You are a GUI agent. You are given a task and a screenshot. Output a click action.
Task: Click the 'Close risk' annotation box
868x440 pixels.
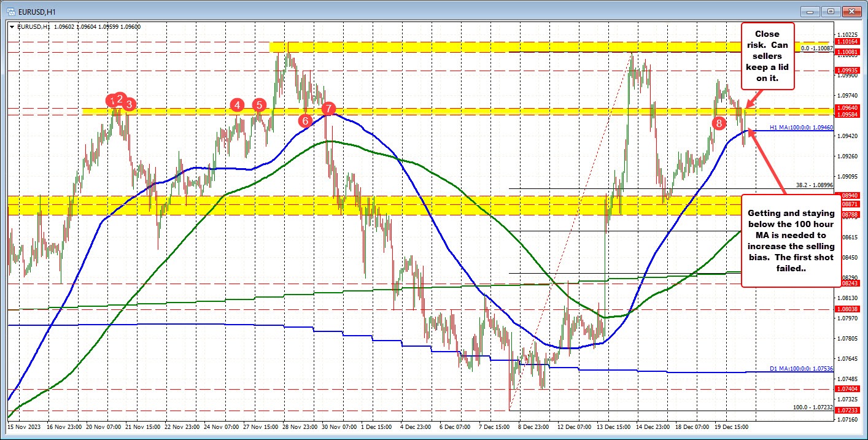coord(767,56)
